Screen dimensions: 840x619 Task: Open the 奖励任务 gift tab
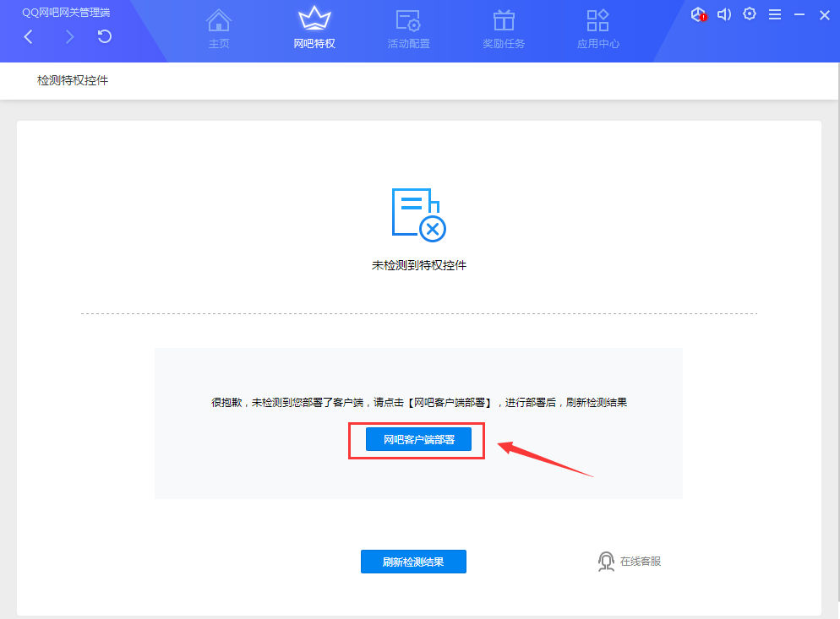tap(504, 29)
